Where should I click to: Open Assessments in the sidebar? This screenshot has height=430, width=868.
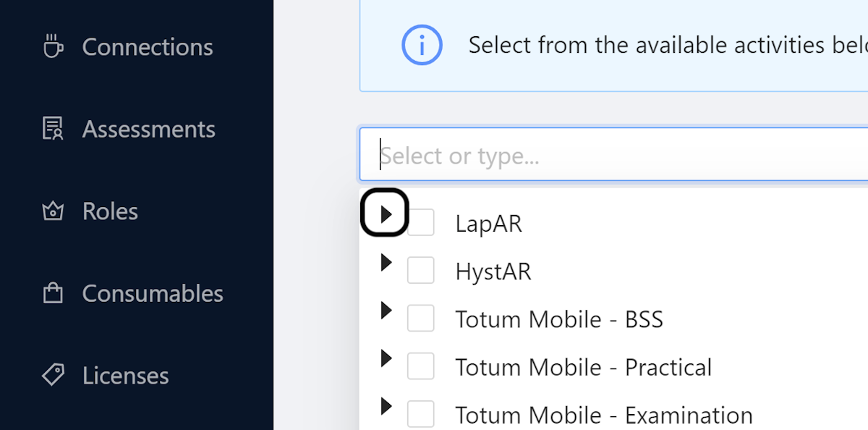(149, 129)
